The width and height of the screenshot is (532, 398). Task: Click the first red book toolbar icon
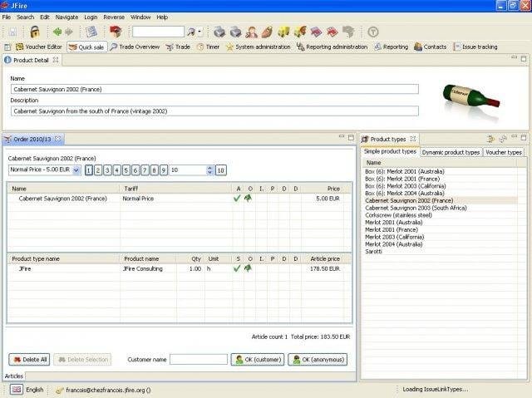316,32
